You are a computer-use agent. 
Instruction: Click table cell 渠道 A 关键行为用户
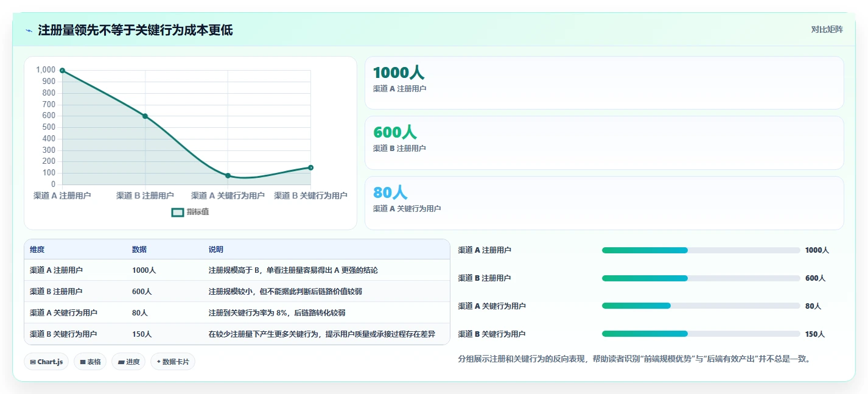pos(64,313)
